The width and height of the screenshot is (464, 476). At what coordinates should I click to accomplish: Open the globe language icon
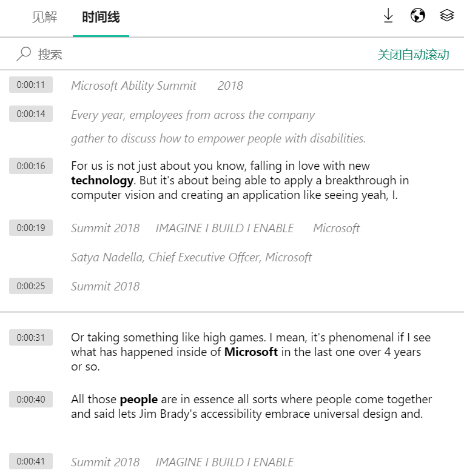tap(417, 16)
